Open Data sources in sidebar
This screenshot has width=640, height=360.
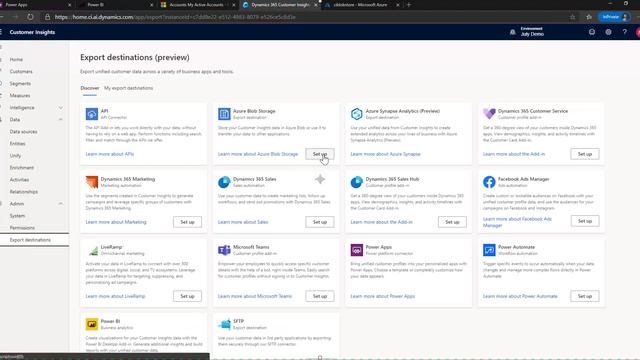click(x=23, y=132)
